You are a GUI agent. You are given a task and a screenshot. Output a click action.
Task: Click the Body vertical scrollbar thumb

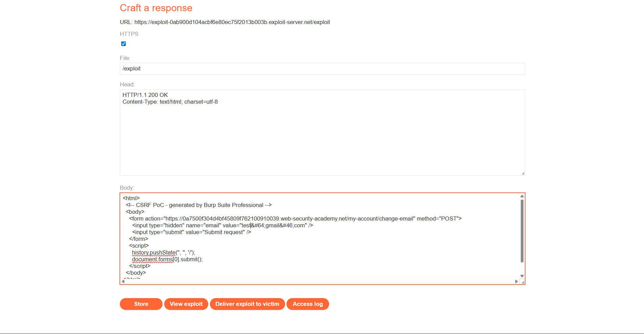[522, 231]
